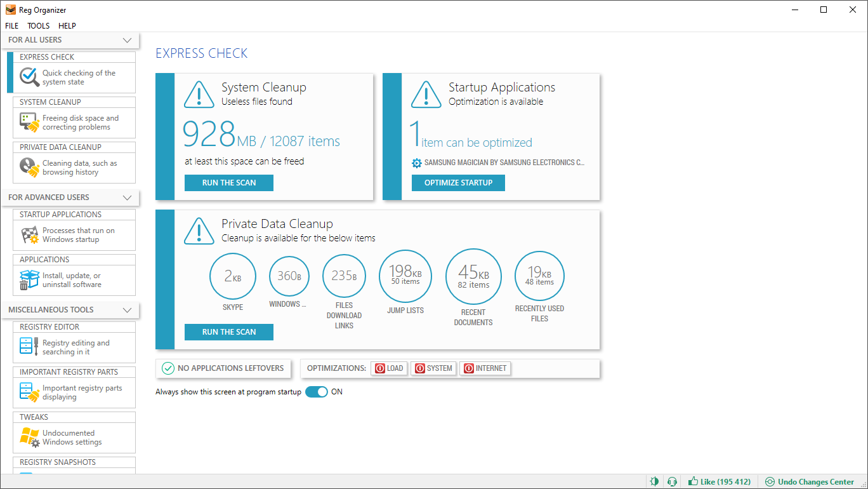Open System Cleanup via its monitor icon
868x489 pixels.
click(28, 122)
